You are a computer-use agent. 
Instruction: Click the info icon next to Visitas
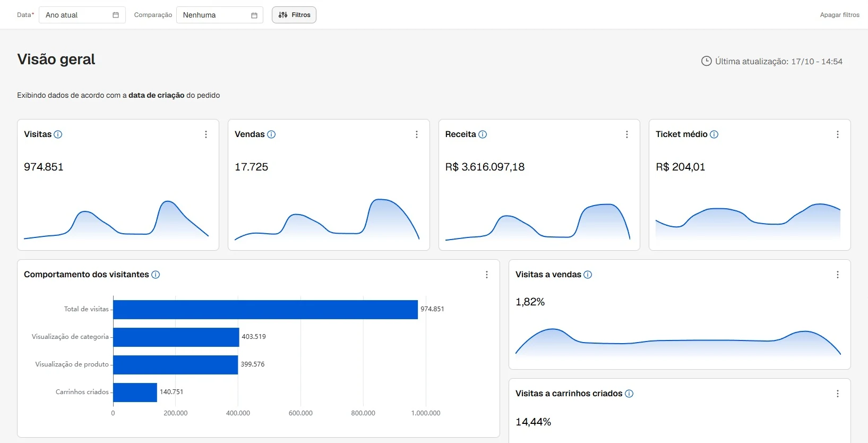point(58,134)
